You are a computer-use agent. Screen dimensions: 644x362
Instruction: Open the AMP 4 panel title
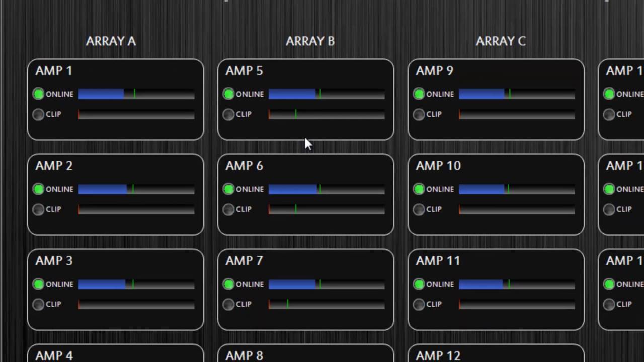tap(54, 356)
